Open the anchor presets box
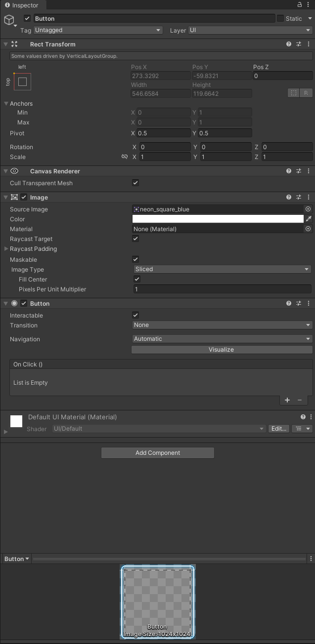This screenshot has height=644, width=315. (22, 81)
